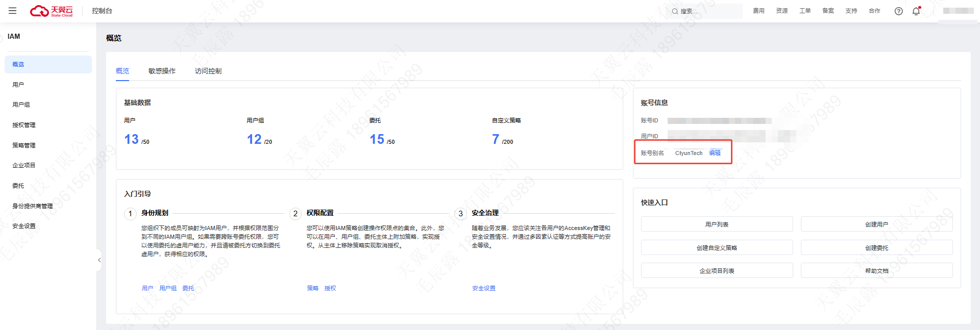Select 用户组 in the IAM sidebar

coord(21,105)
